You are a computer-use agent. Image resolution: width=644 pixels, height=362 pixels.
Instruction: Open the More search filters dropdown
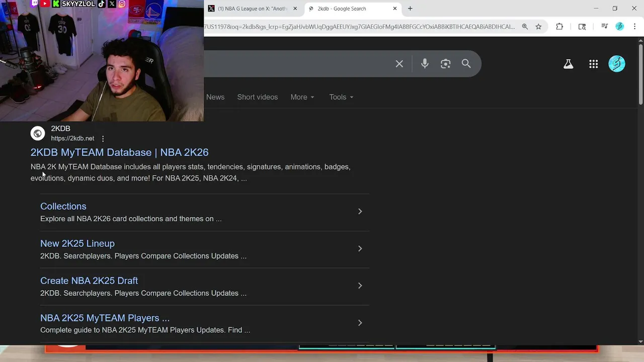[x=302, y=97]
